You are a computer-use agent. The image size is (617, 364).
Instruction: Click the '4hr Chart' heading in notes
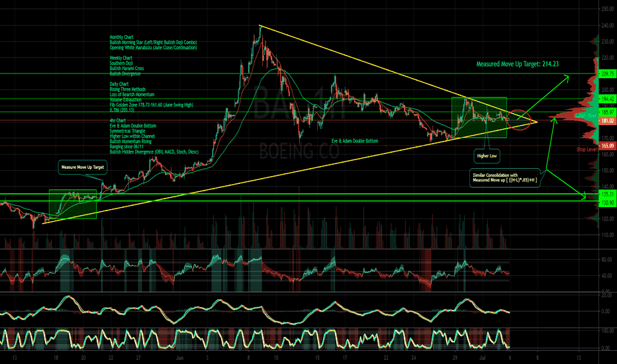coord(118,120)
